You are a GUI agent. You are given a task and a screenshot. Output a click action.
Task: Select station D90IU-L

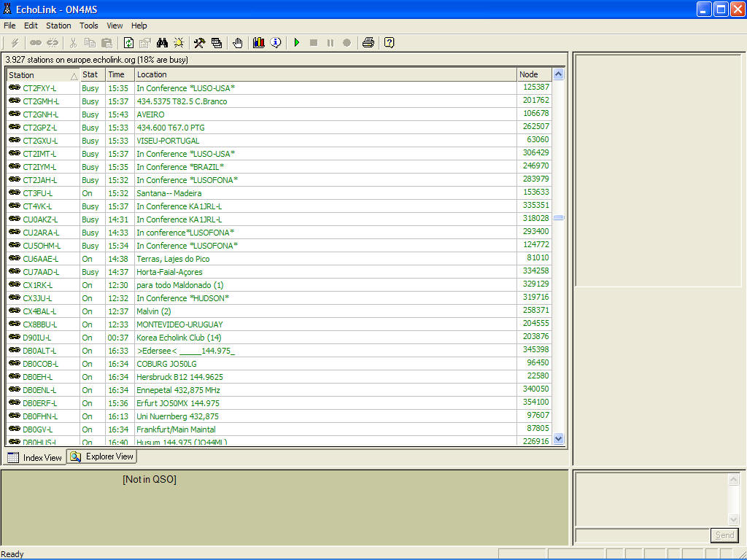[36, 338]
